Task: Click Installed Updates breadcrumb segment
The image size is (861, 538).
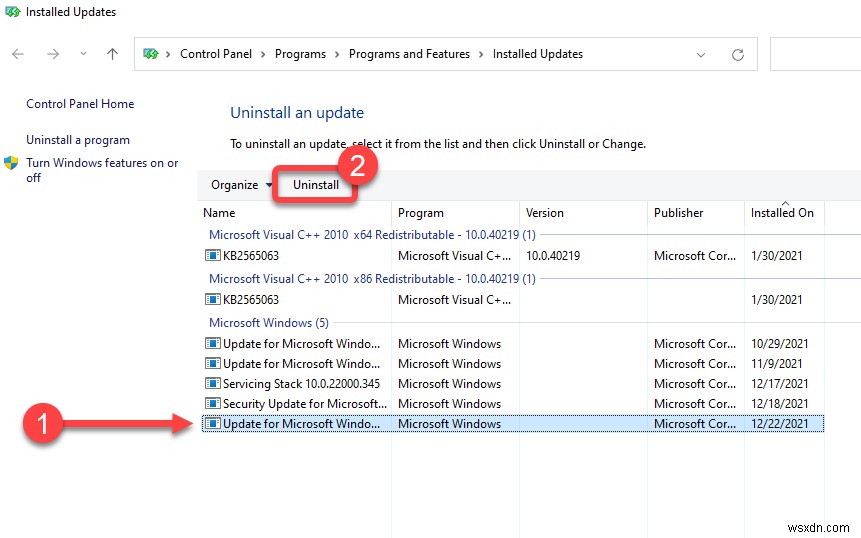Action: (x=538, y=54)
